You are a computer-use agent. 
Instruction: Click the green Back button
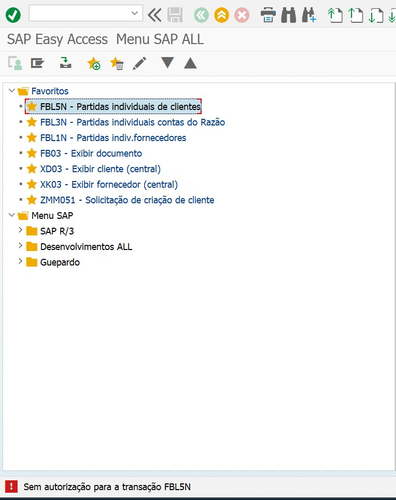click(x=201, y=15)
